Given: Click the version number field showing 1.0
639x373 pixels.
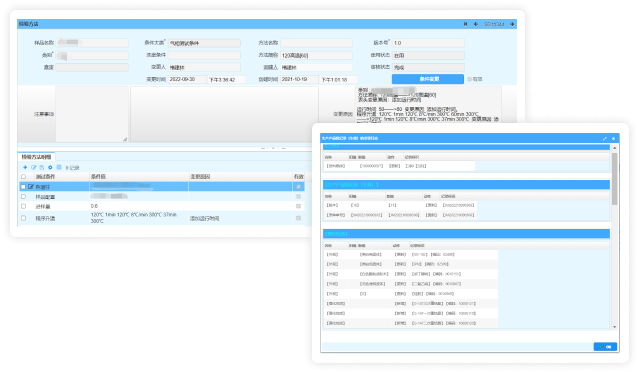Looking at the screenshot, I should [x=428, y=43].
